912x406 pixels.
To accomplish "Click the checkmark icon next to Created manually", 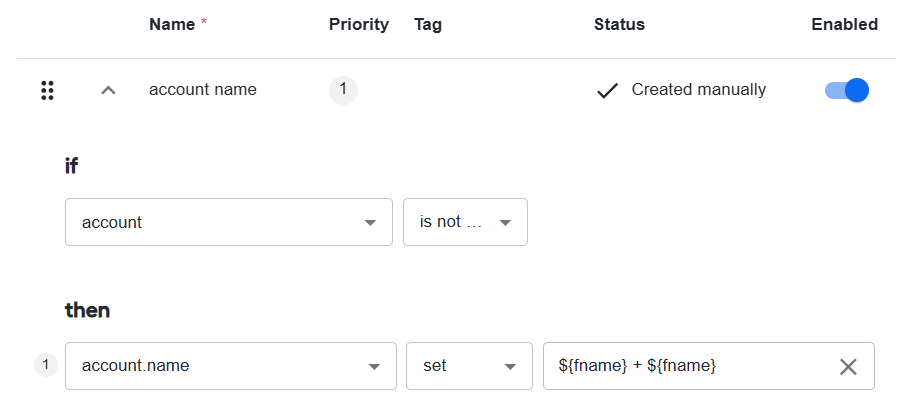I will 607,90.
